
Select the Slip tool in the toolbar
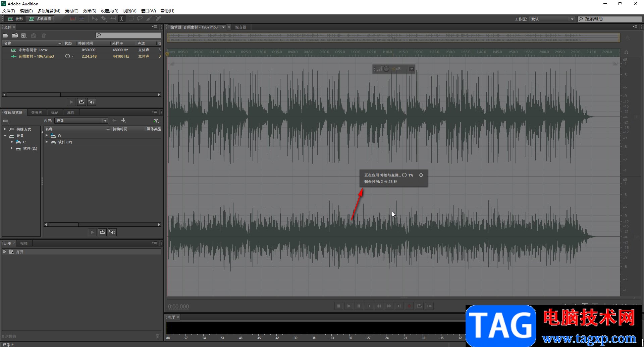pyautogui.click(x=113, y=19)
